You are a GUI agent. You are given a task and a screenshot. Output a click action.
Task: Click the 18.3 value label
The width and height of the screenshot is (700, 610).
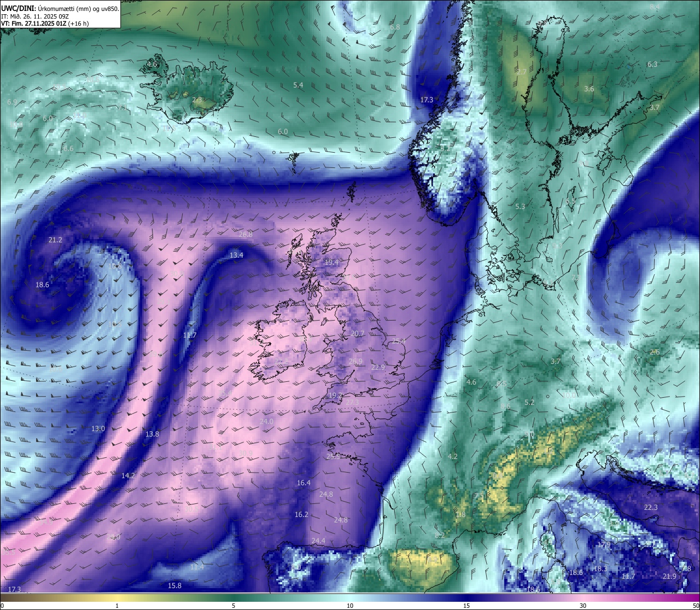600,569
